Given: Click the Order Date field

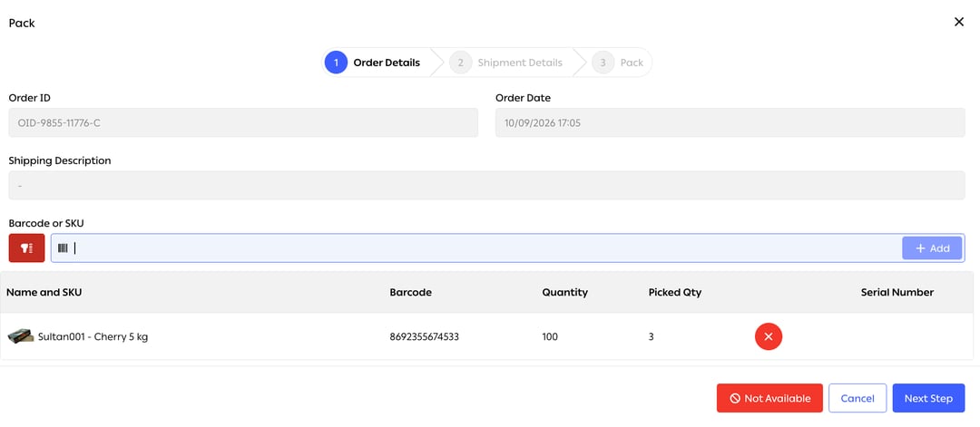Looking at the screenshot, I should coord(730,123).
